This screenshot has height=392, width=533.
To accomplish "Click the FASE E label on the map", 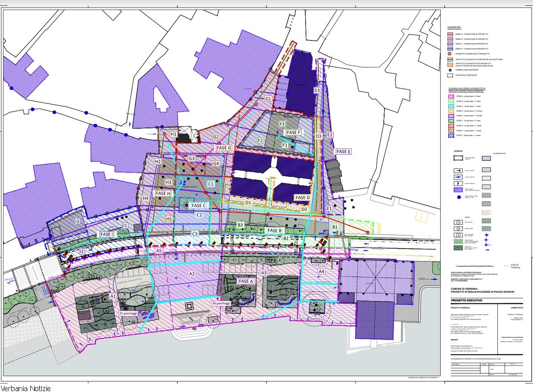I will point(343,151).
